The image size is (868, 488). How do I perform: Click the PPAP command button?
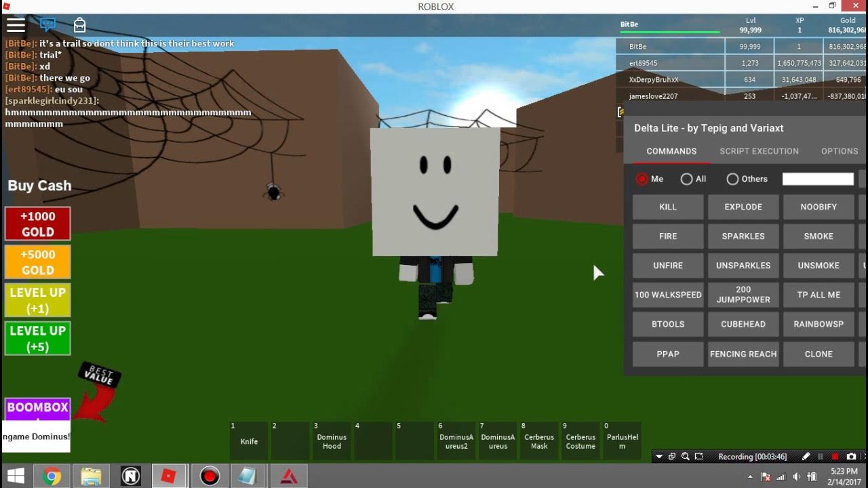click(668, 354)
